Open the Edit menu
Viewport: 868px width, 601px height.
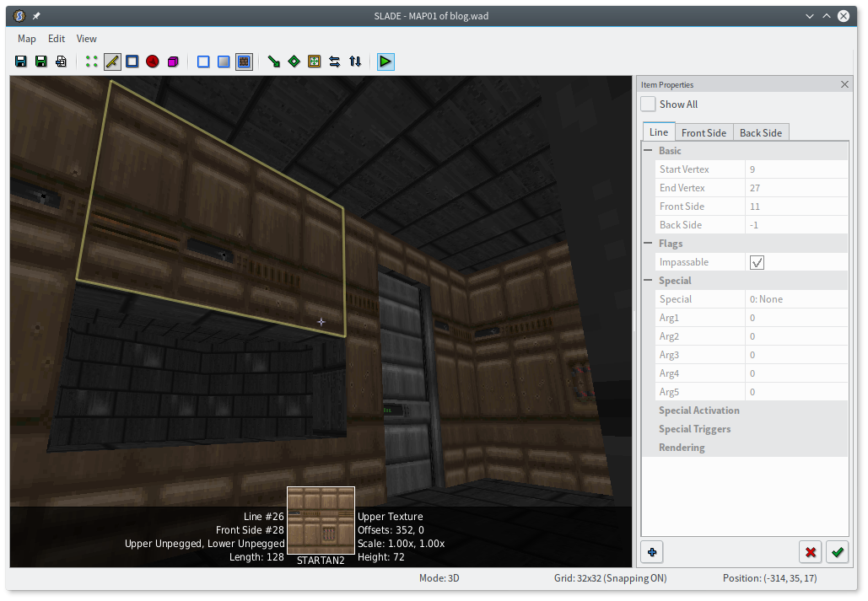click(57, 39)
